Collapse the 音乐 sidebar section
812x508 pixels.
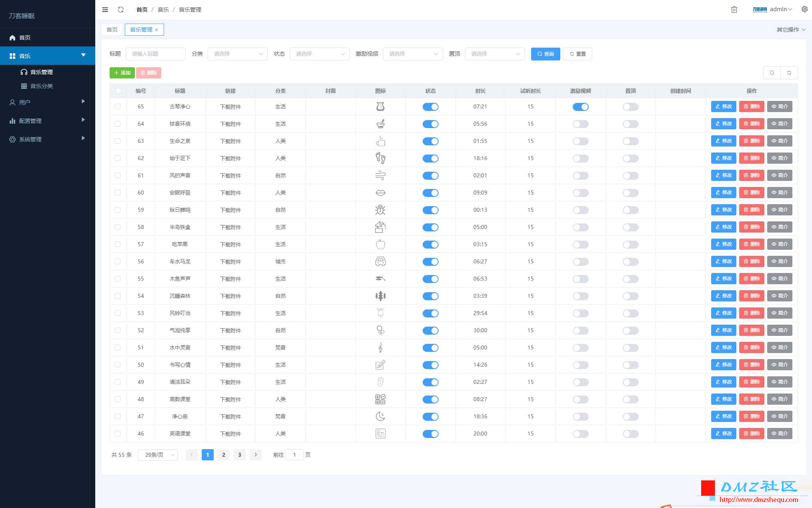point(48,56)
